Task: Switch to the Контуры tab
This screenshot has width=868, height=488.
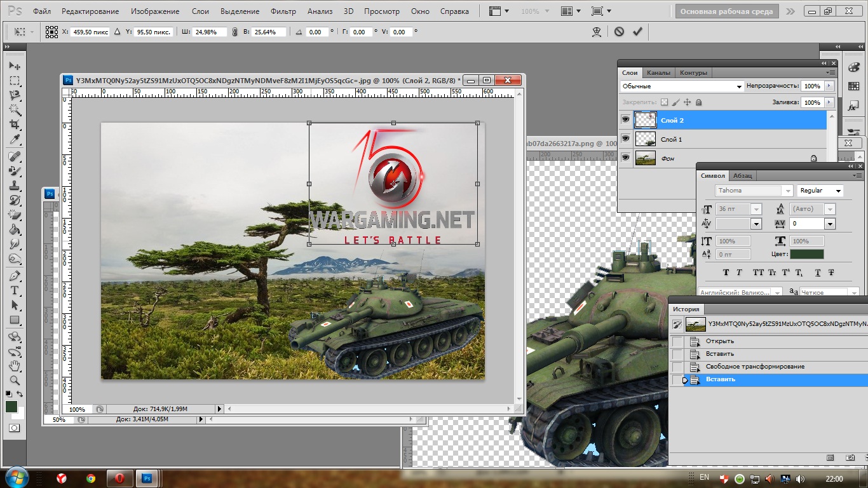Action: coord(693,72)
